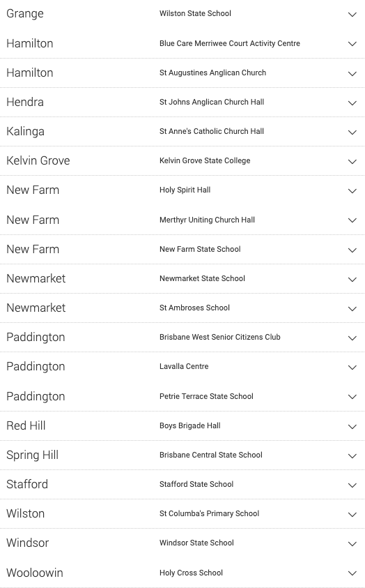Expand Holy Cross School chevron in Wooloowin
The width and height of the screenshot is (365, 588).
tap(352, 573)
